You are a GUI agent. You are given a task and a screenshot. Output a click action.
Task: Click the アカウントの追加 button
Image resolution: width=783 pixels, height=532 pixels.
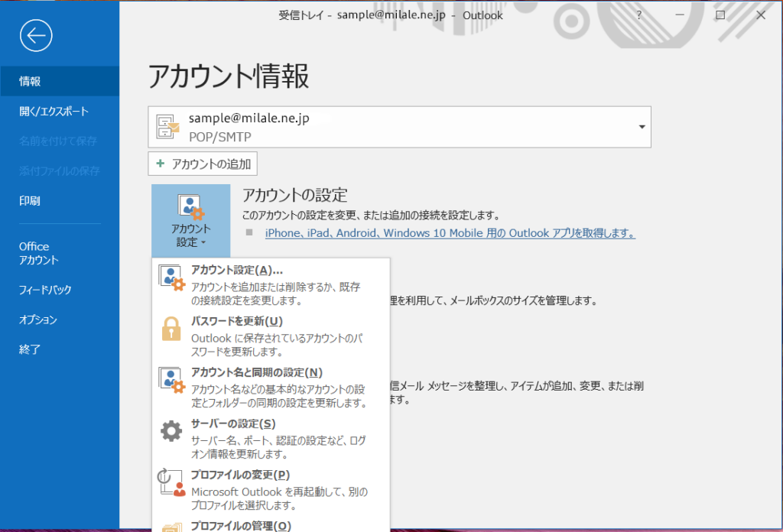point(203,164)
